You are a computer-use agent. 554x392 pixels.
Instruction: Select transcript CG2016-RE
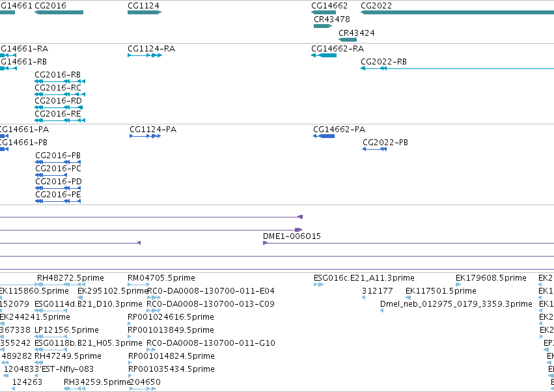click(57, 114)
